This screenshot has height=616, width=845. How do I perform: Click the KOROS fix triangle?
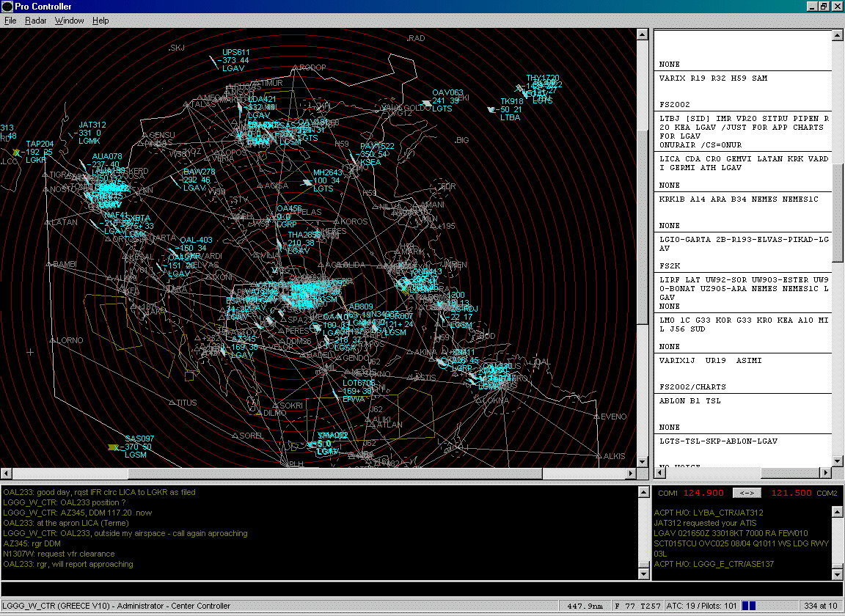(x=336, y=221)
